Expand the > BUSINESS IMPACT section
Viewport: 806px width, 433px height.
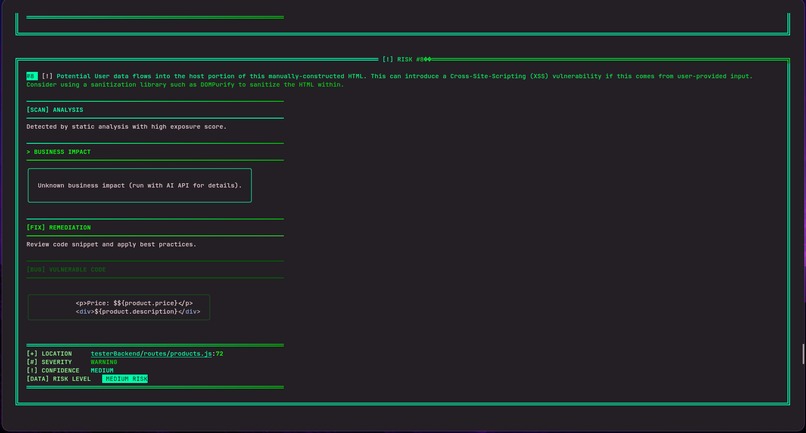59,152
